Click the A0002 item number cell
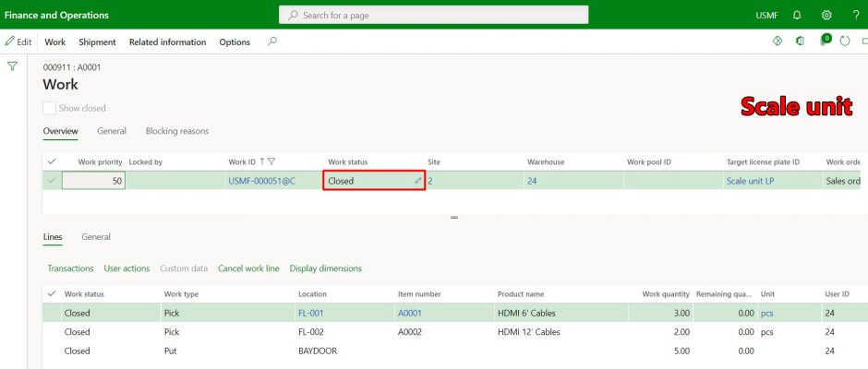Viewport: 868px width, 369px height. [410, 332]
